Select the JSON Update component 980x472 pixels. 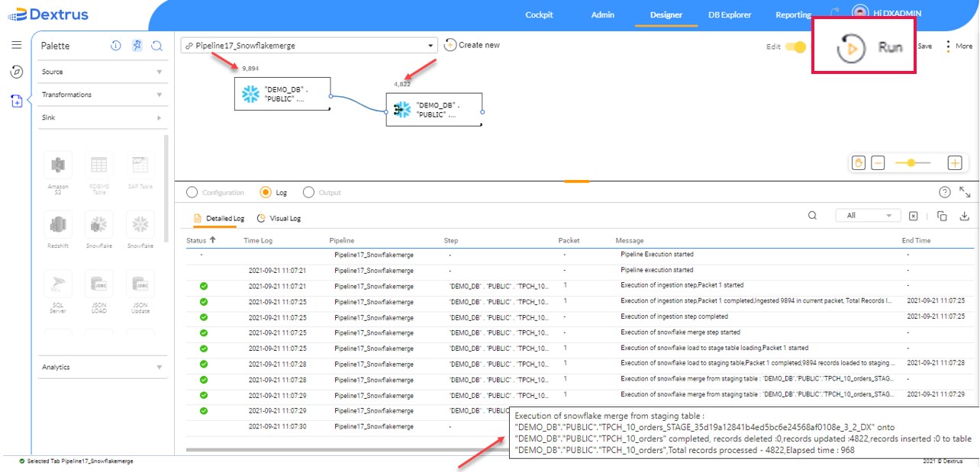tap(140, 291)
